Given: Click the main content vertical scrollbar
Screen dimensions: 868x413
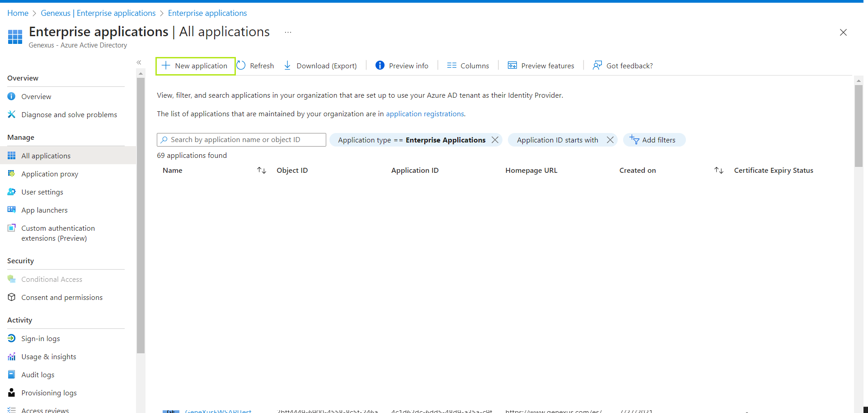Looking at the screenshot, I should point(859,126).
